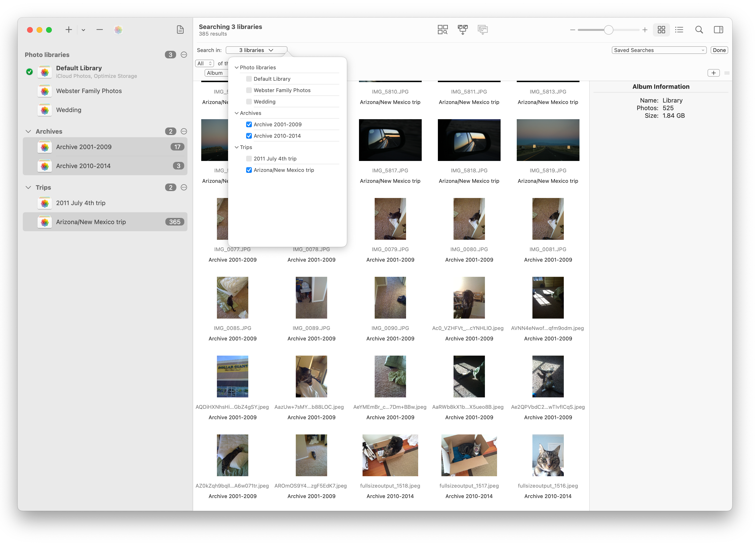This screenshot has height=546, width=756.
Task: Enable the Default Library checkbox
Action: (x=249, y=79)
